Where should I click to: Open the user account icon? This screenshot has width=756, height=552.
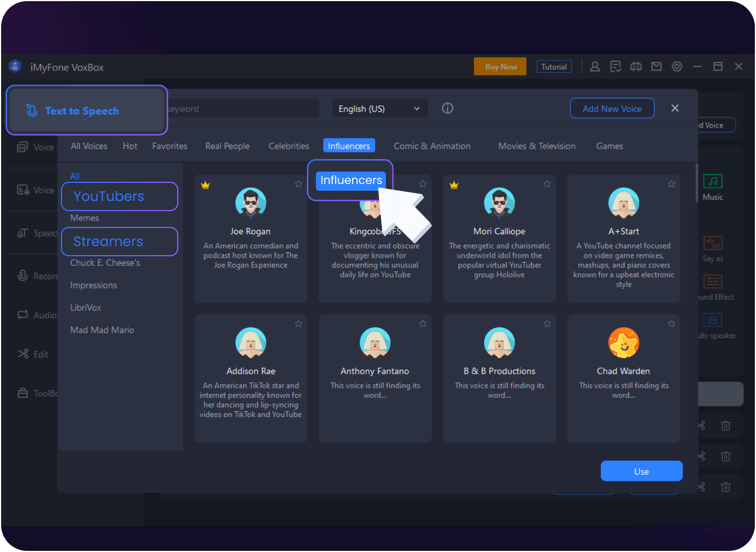595,67
